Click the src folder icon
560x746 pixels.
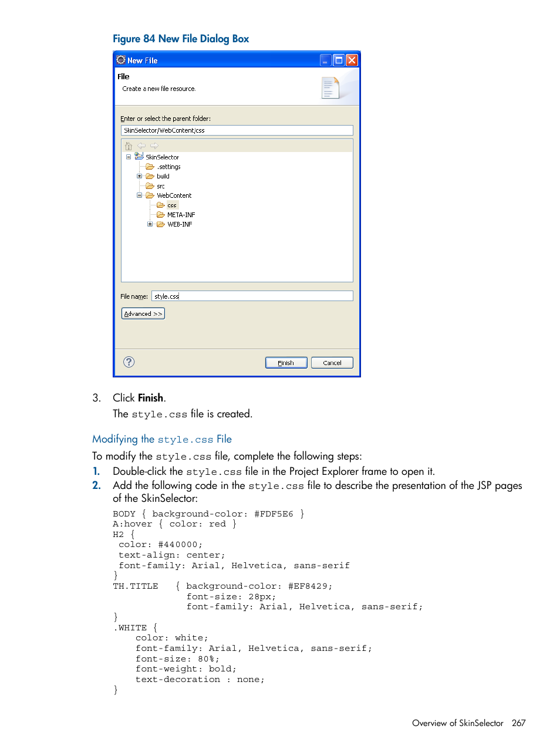(150, 186)
